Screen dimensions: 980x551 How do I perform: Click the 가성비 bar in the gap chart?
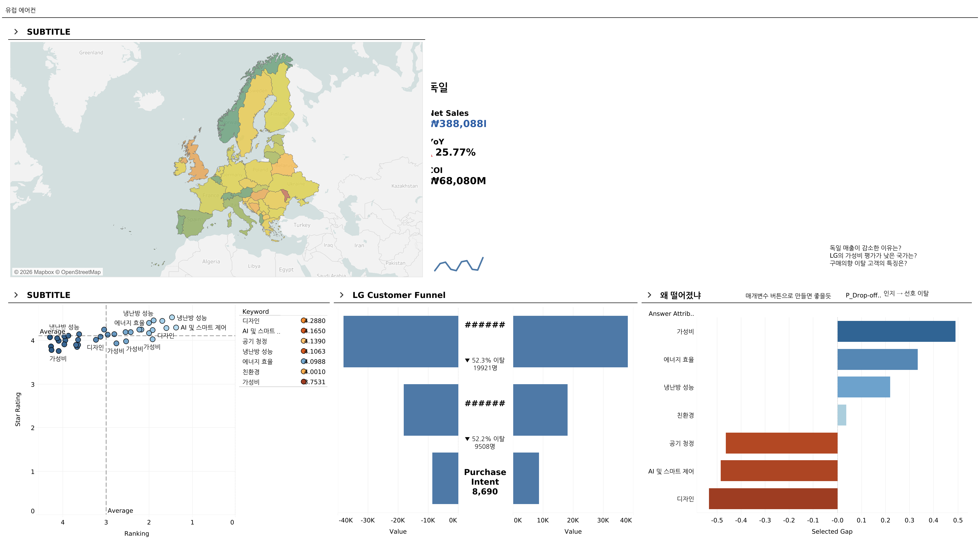(x=896, y=331)
